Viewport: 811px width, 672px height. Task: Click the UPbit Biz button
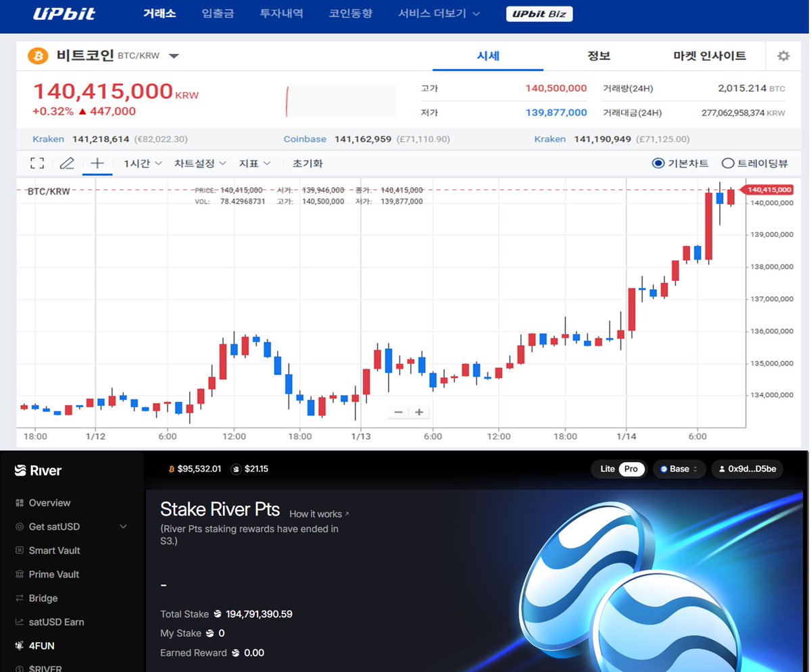pyautogui.click(x=539, y=14)
